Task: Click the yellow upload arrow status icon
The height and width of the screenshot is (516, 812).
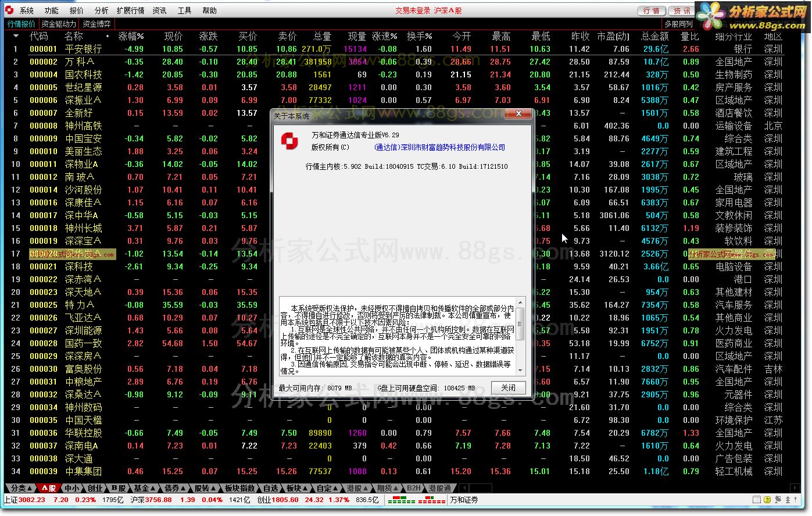Action: coord(767,500)
